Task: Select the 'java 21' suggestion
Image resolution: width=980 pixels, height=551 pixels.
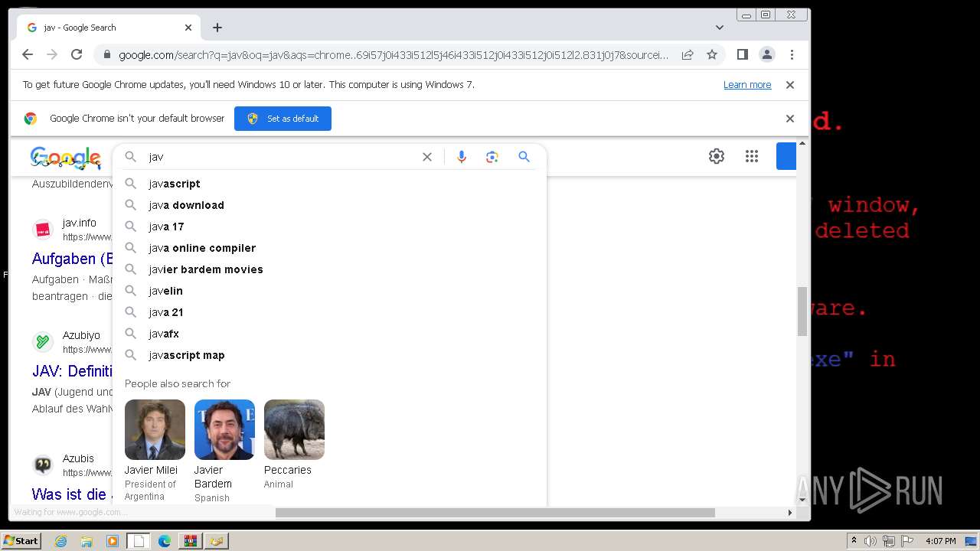Action: click(x=329, y=312)
